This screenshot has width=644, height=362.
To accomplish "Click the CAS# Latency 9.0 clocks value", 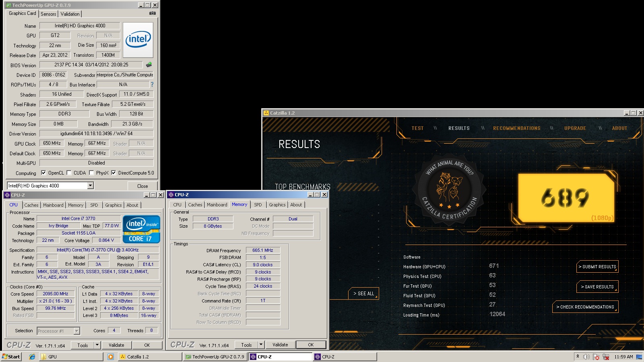I will [263, 265].
